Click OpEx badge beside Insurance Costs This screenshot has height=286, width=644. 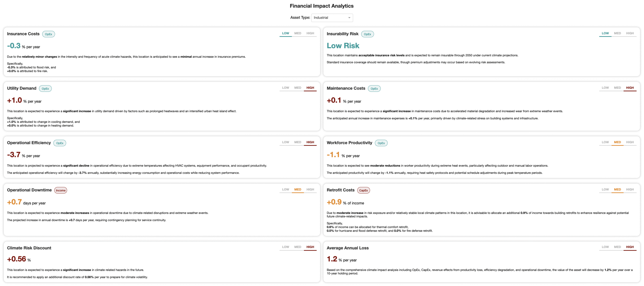[x=49, y=34]
